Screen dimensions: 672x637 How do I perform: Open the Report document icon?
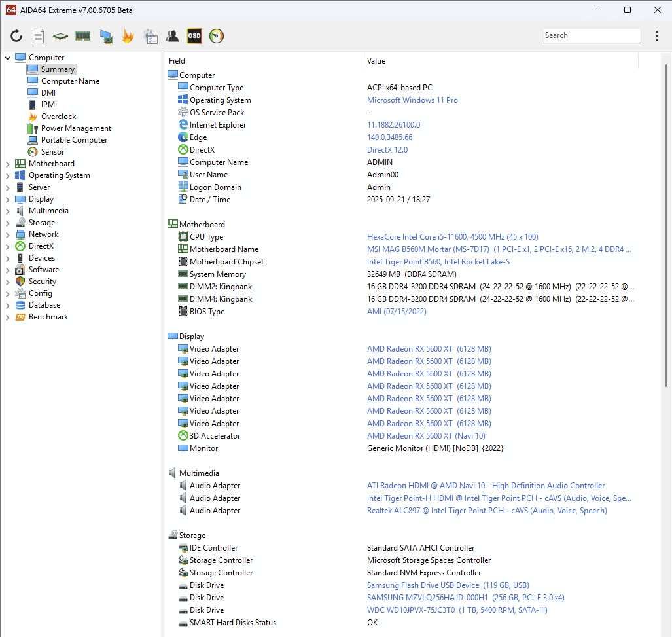(38, 36)
